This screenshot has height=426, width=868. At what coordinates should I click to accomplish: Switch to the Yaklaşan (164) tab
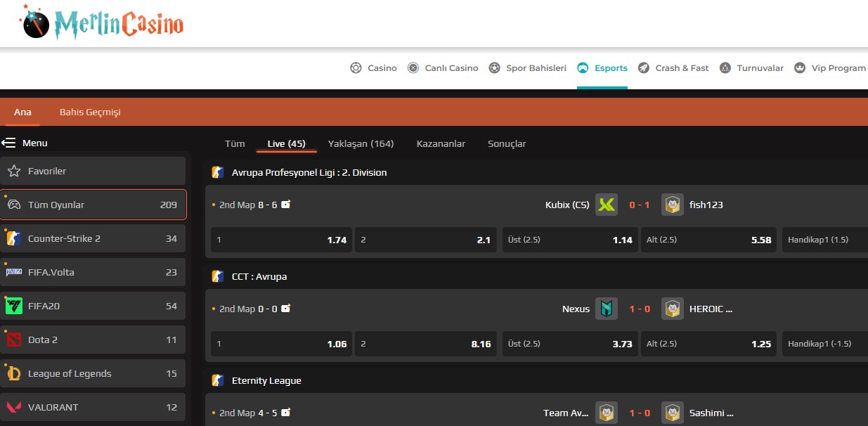[361, 144]
